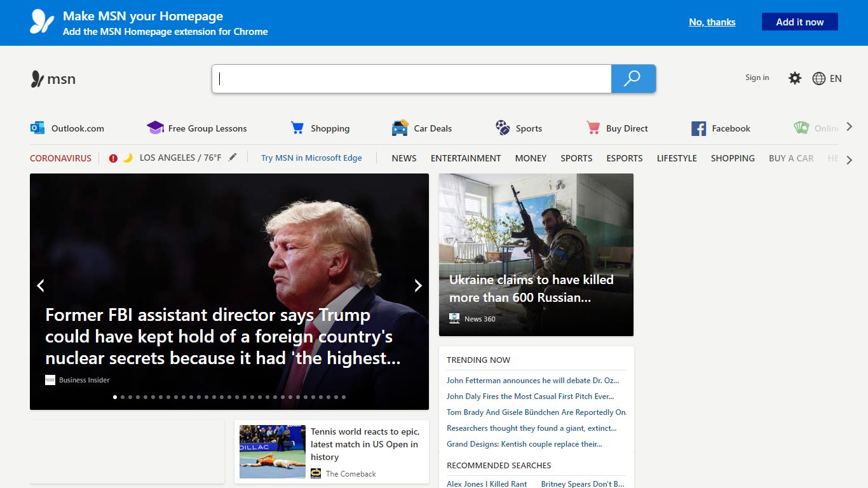Open John Daly first pitch trending link
Image resolution: width=868 pixels, height=488 pixels.
click(530, 396)
